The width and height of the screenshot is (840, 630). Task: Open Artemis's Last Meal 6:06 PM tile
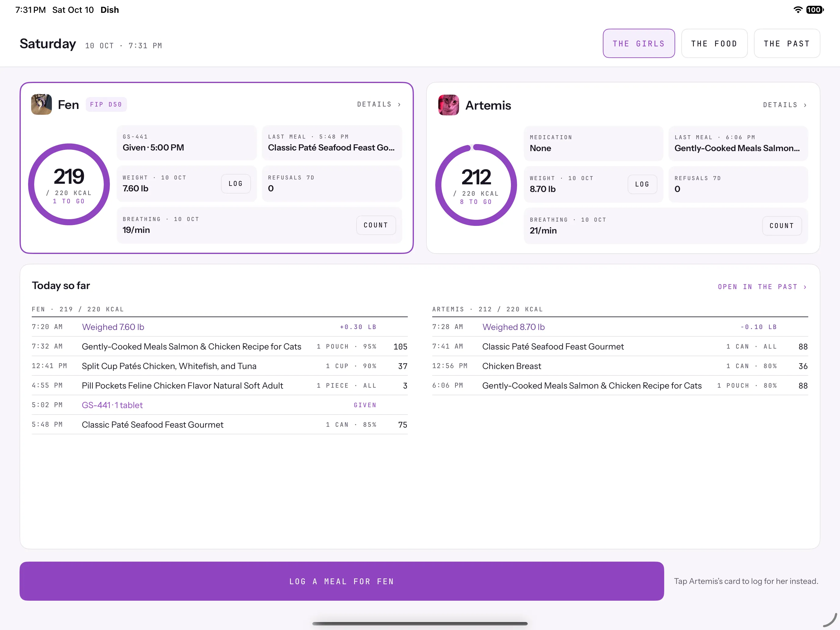pos(738,143)
